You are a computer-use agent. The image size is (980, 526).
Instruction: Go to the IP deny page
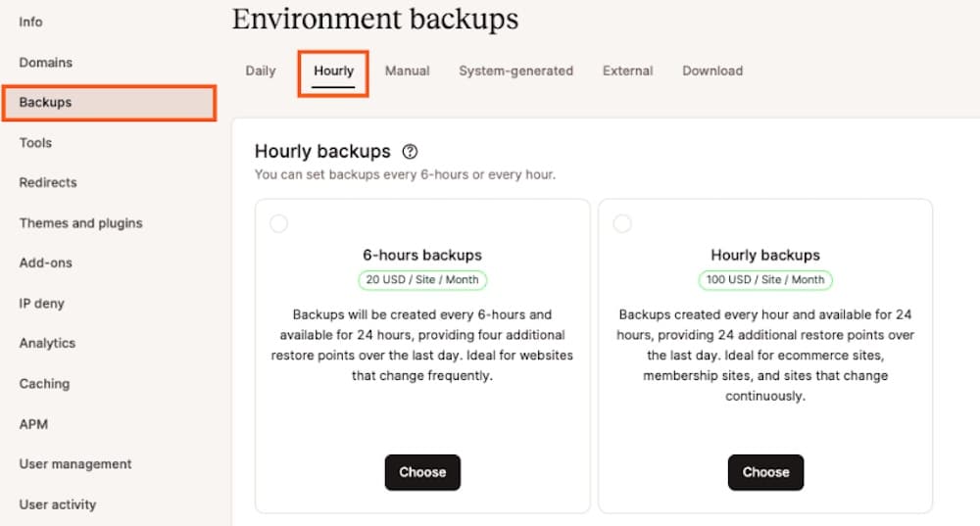(x=42, y=304)
